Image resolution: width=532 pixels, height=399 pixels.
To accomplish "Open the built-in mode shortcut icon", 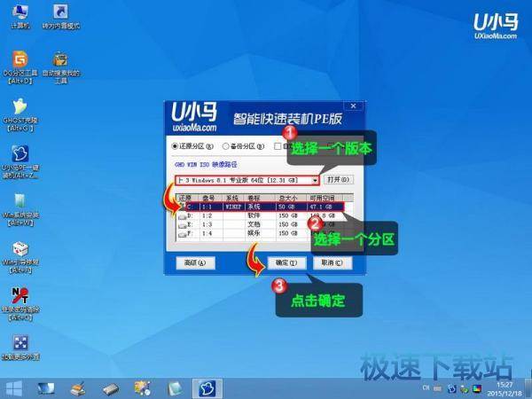I will [x=60, y=16].
